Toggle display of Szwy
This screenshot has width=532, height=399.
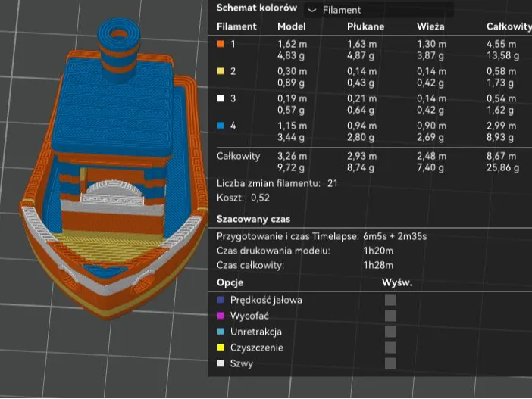390,363
